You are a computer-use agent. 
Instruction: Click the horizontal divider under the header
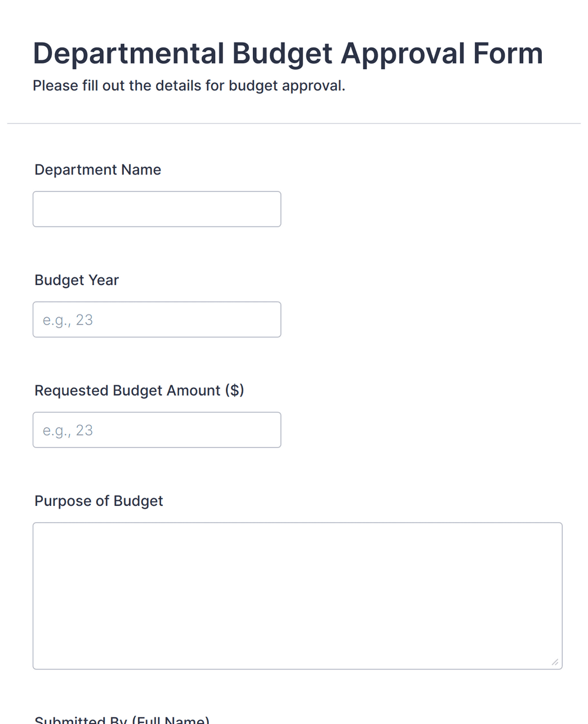(294, 123)
